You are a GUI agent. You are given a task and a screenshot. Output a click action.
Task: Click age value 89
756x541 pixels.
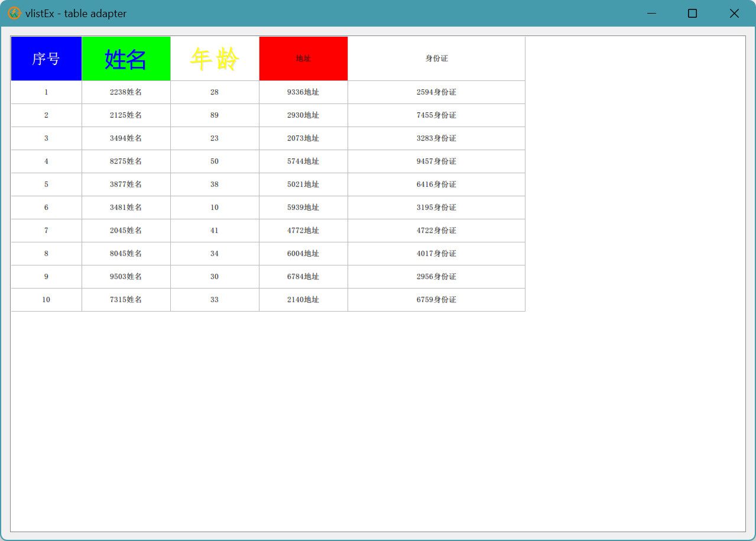215,115
